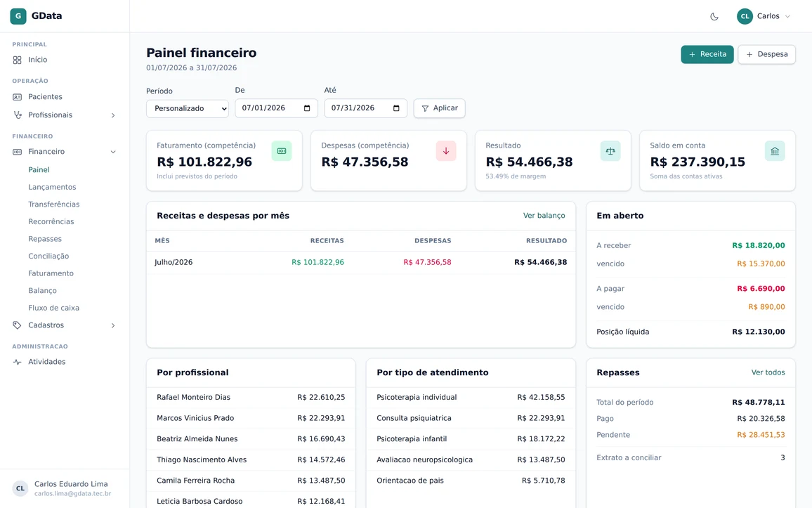This screenshot has width=812, height=508.
Task: Click the Cadastros tag icon
Action: [17, 325]
